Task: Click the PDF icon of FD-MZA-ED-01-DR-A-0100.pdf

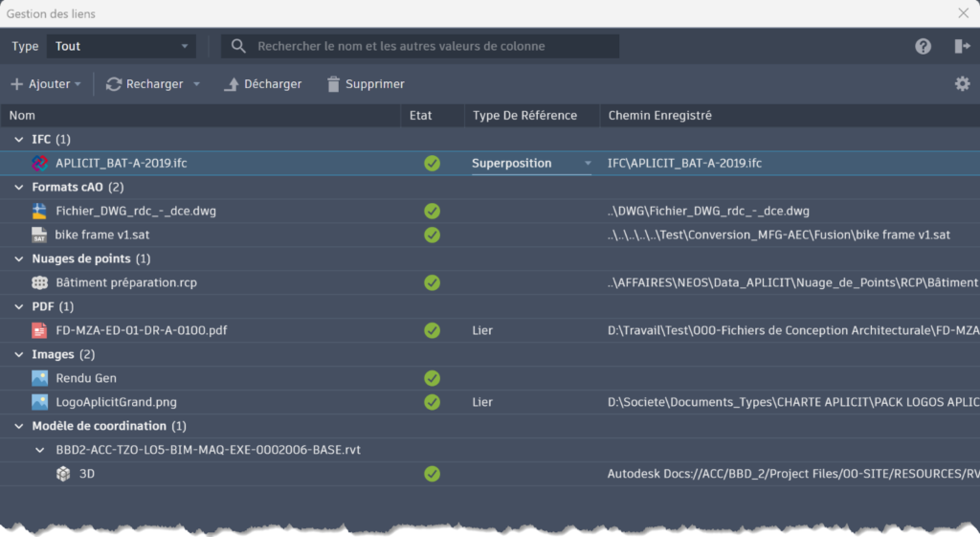Action: pos(39,330)
